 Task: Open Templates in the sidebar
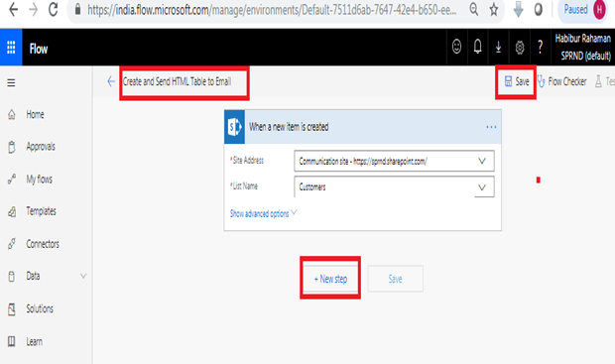click(x=32, y=211)
